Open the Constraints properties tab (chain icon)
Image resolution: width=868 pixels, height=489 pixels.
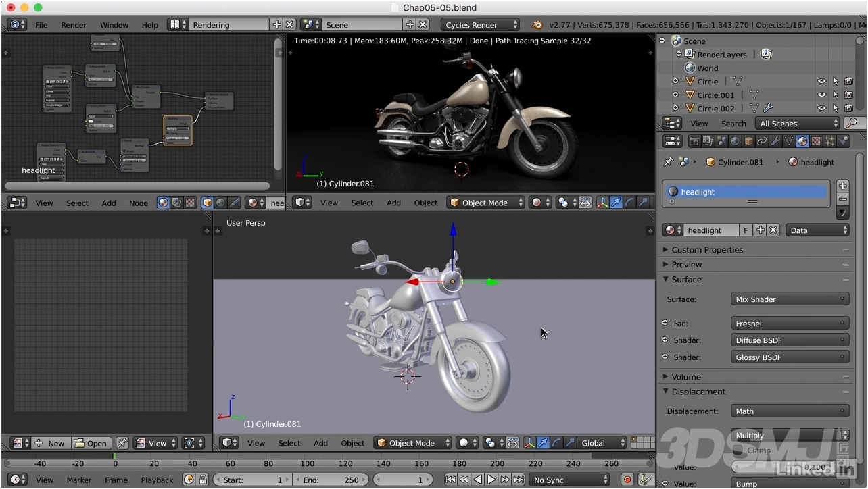pos(762,141)
